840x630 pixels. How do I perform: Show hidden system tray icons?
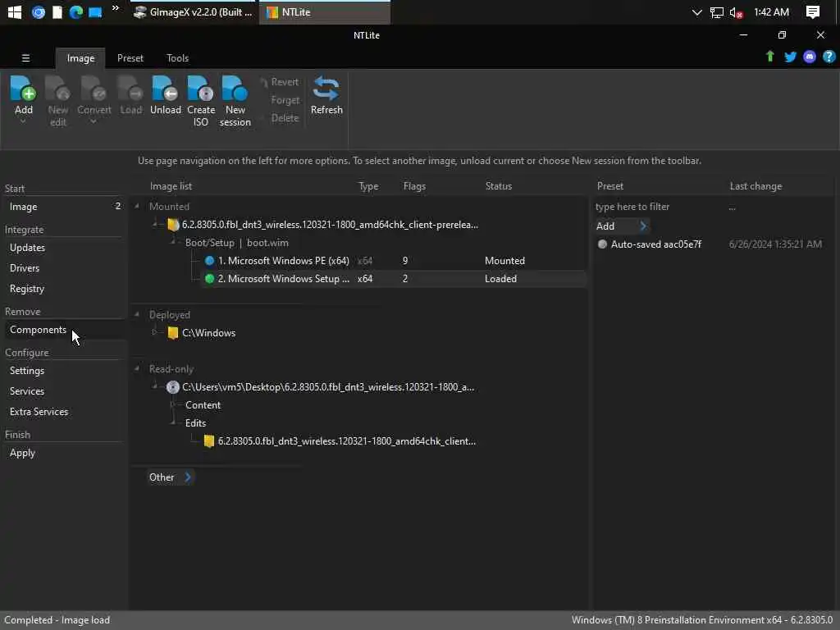(x=696, y=12)
